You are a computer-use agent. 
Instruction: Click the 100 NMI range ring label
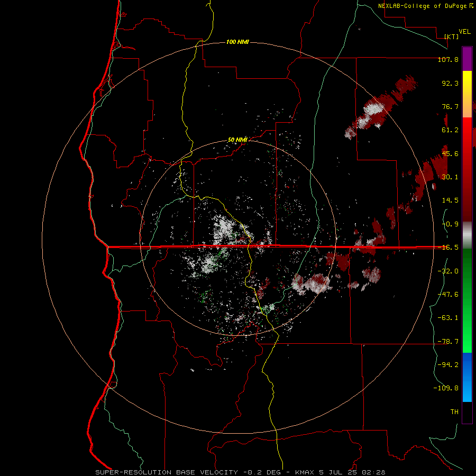(237, 42)
